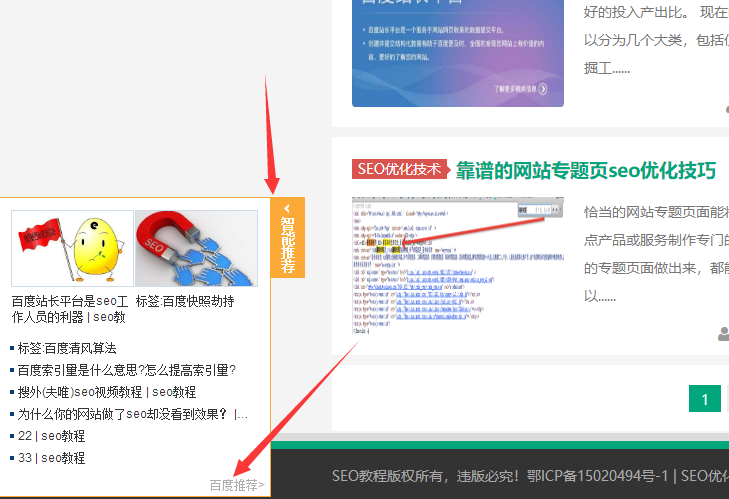Open article 靠谱的网站专题页seo优化技巧
The width and height of the screenshot is (729, 499).
(x=585, y=171)
